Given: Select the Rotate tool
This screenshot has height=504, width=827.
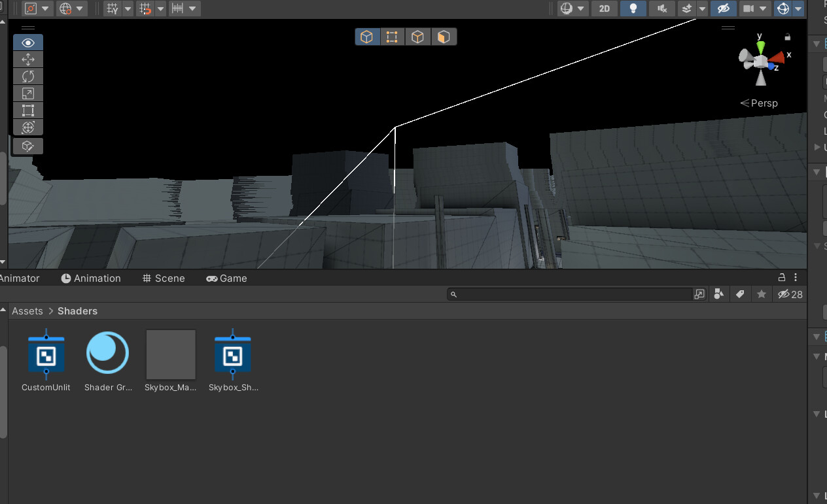Looking at the screenshot, I should 27,76.
